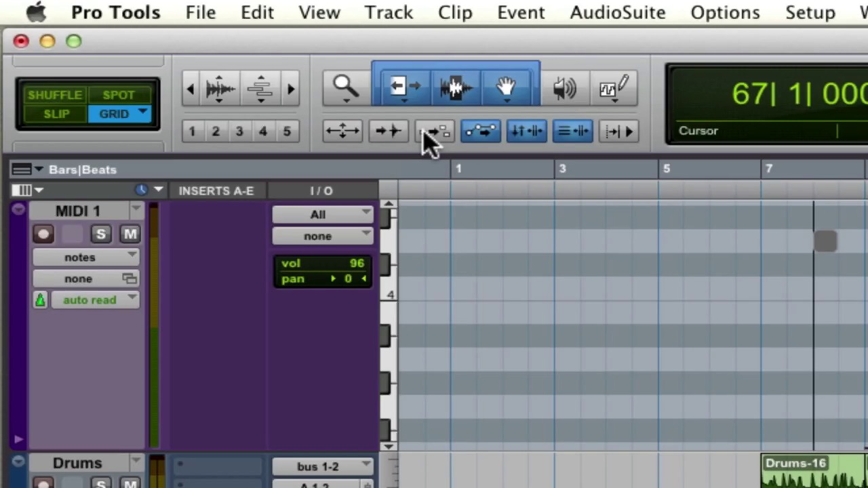Click MIDI 1 pan value
The image size is (868, 488).
click(348, 279)
